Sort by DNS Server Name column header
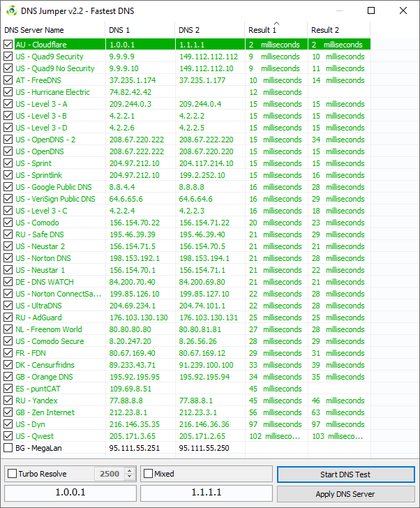Screen dimensions: 420x508 click(x=53, y=30)
